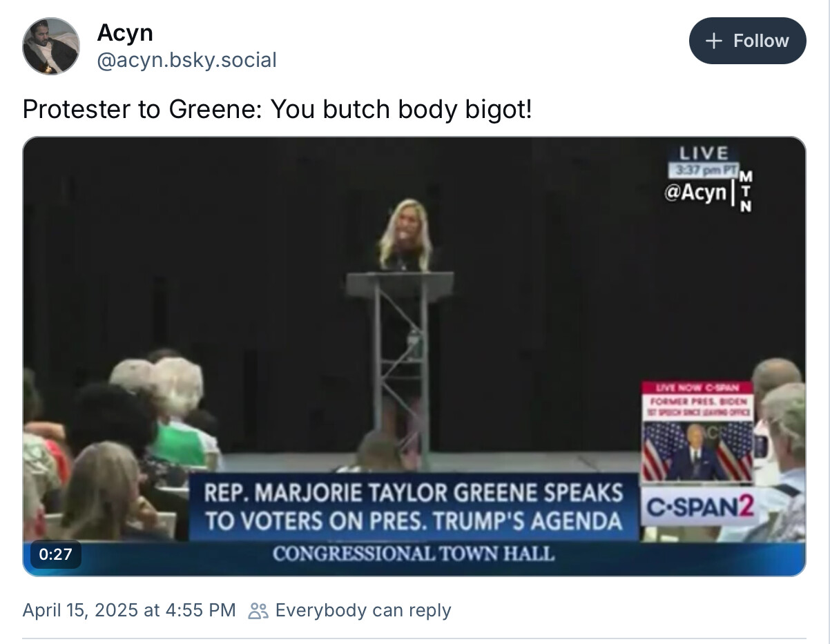This screenshot has height=644, width=830.
Task: Select the post text about Greene
Action: 277,108
